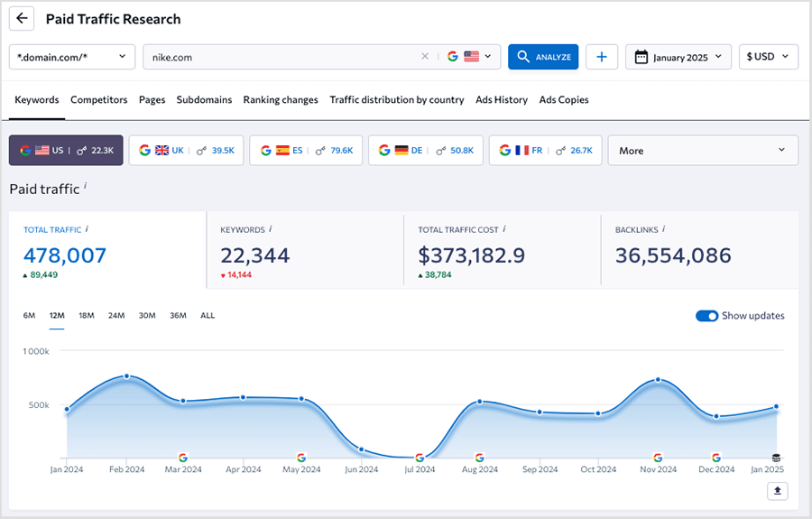Screen dimensions: 812x519
Task: Click Google update marker at Mar 2024
Action: 183,458
